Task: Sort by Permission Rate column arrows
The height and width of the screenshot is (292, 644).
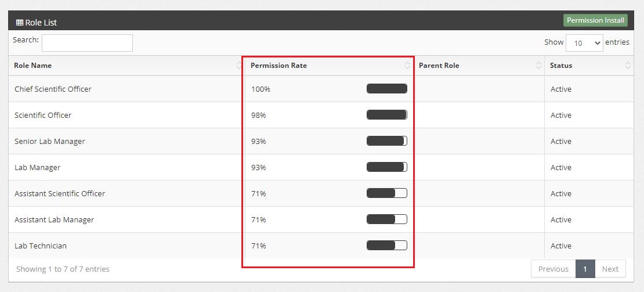Action: [x=407, y=66]
